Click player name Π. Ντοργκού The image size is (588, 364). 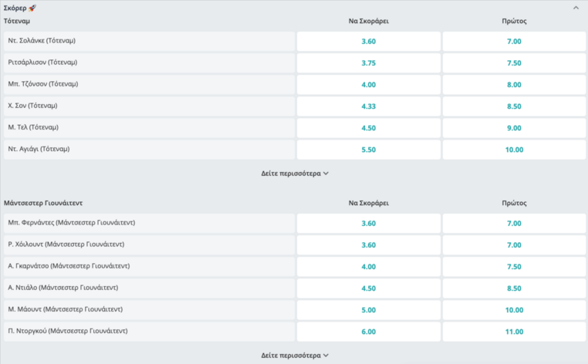click(67, 332)
